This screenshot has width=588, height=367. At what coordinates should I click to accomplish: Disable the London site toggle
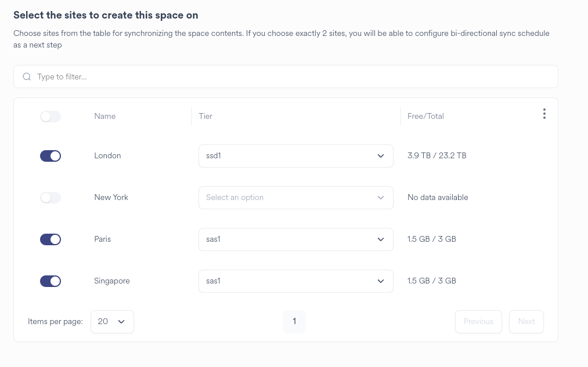[50, 156]
